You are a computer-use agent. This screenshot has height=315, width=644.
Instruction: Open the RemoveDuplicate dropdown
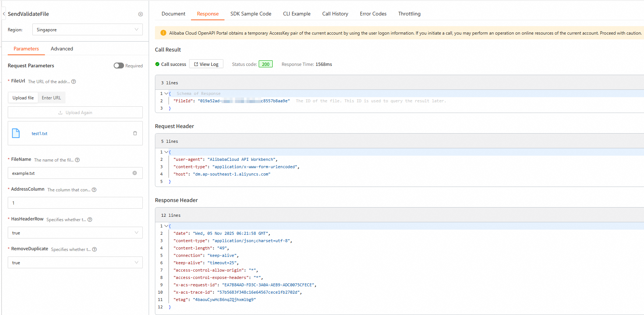tap(75, 263)
